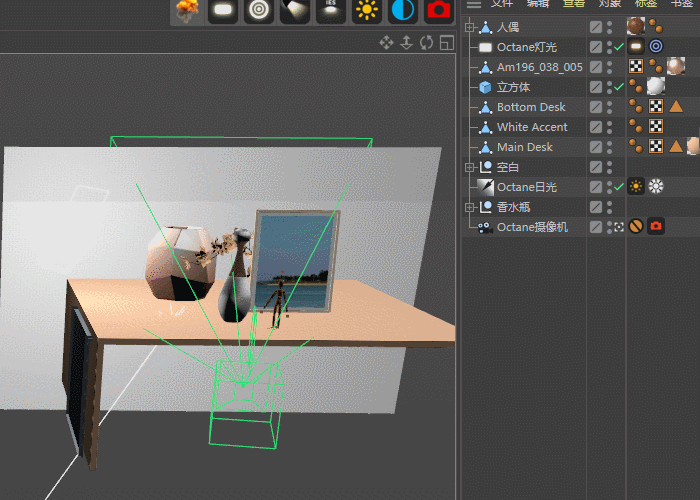Select the Octane light tag on Octane灯光
Viewport: 700px width, 500px height.
tap(636, 46)
